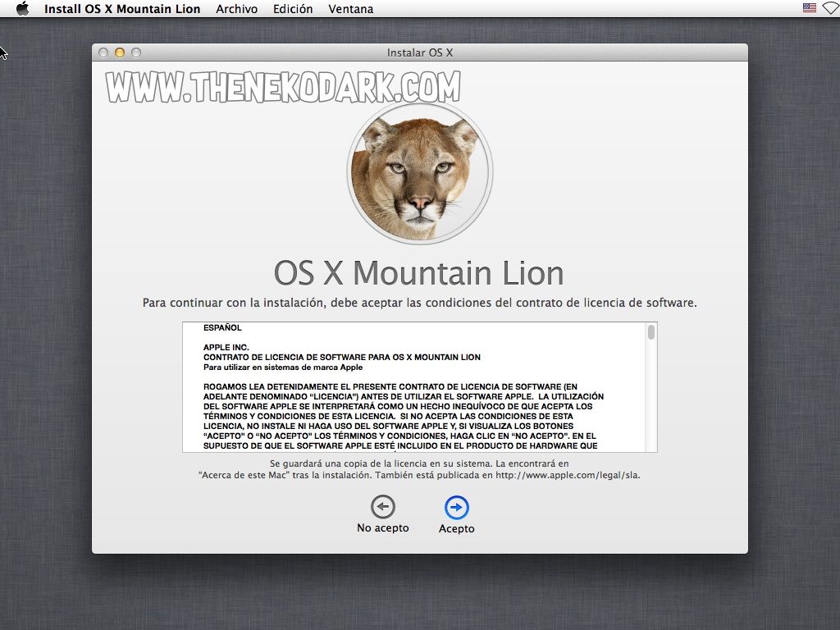Open the Apple menu
Image resolution: width=840 pixels, height=630 pixels.
coord(22,8)
